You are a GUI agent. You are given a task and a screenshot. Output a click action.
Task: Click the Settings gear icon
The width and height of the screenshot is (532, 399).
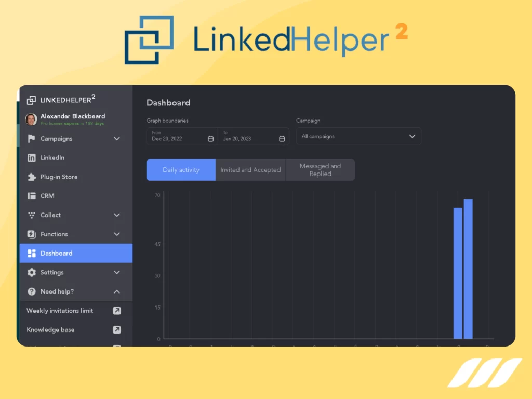point(32,272)
